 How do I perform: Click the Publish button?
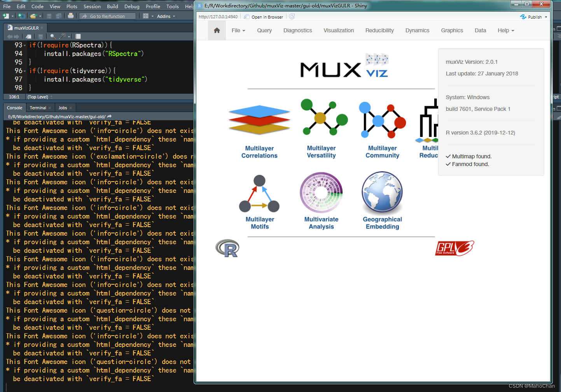coord(533,17)
